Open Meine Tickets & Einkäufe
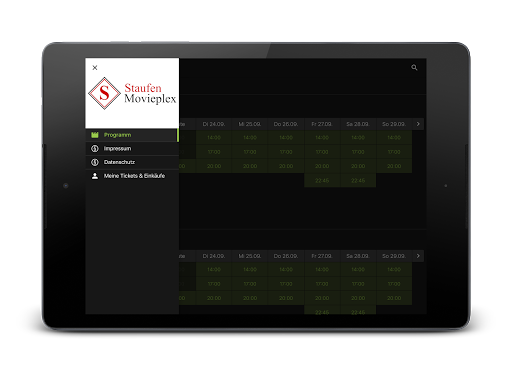This screenshot has height=372, width=512. pyautogui.click(x=132, y=176)
